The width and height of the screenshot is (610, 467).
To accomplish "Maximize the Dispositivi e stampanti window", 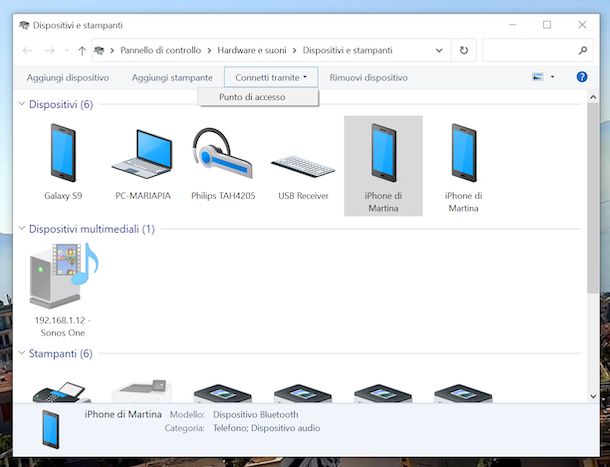I will tap(547, 25).
